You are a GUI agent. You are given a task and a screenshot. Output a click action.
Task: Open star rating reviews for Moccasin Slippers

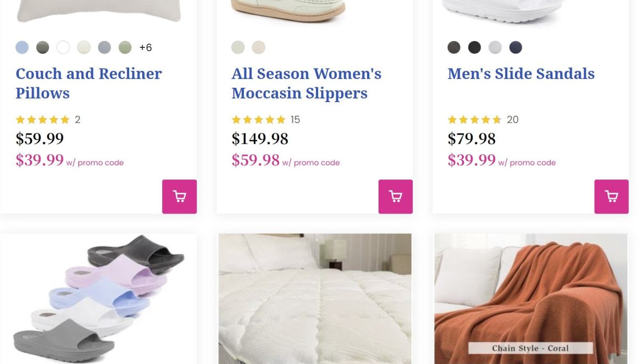click(x=259, y=120)
